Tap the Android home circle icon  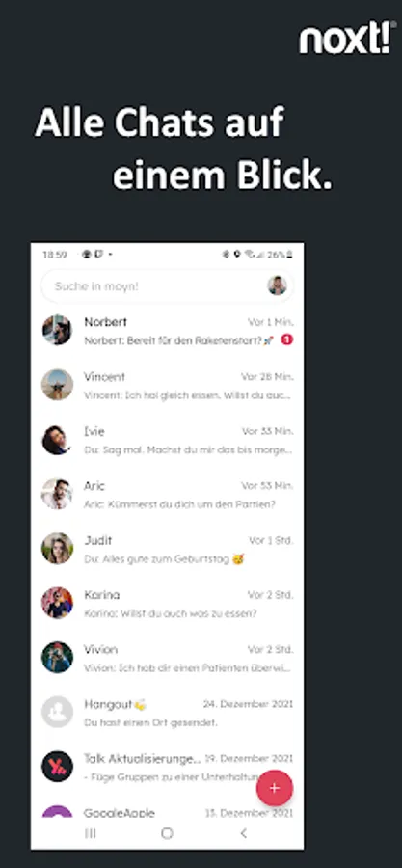click(167, 833)
